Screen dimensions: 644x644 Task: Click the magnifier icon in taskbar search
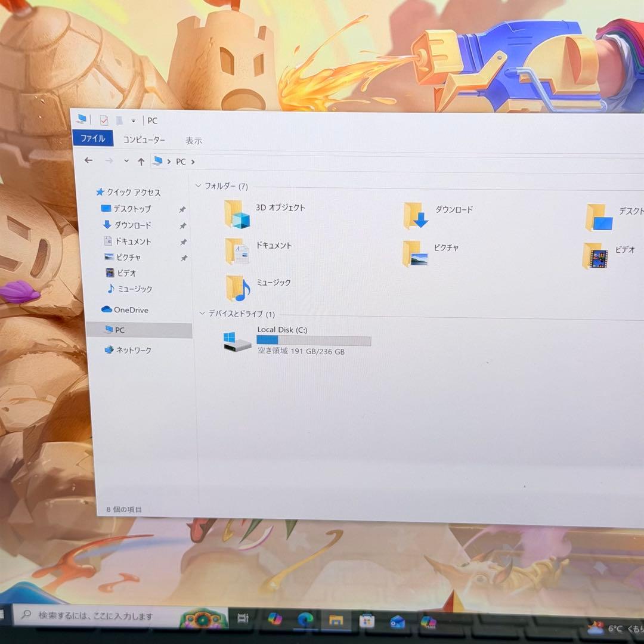pos(26,614)
